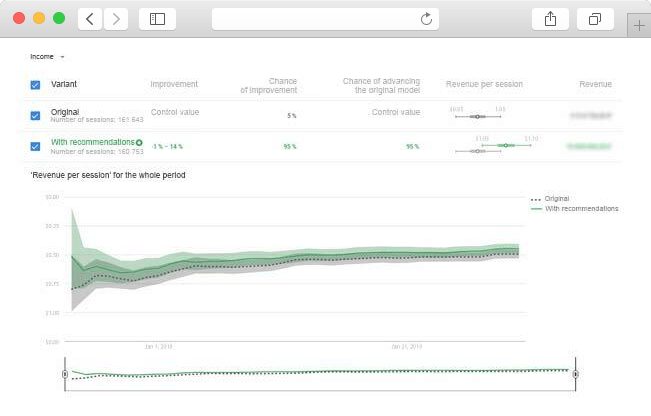
Task: Open a new tab with plus button
Action: (638, 25)
